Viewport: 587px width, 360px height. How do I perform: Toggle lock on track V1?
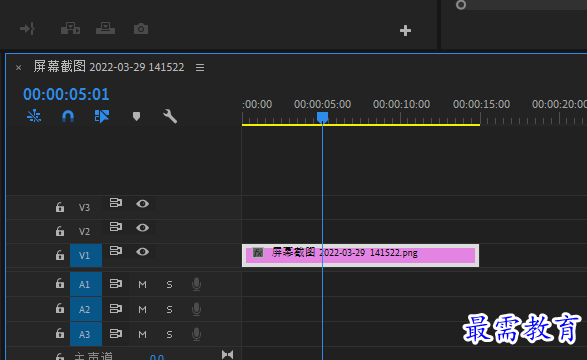tap(60, 255)
